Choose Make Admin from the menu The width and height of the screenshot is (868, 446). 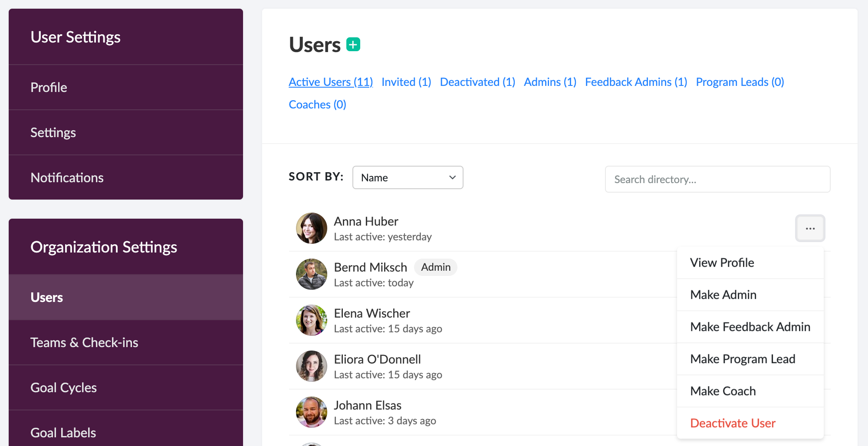pyautogui.click(x=750, y=295)
